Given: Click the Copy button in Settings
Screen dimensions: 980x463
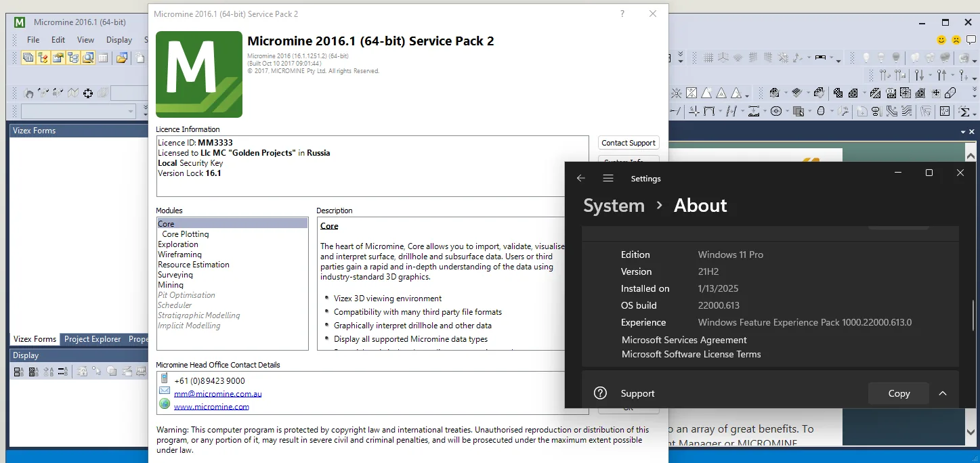Looking at the screenshot, I should pyautogui.click(x=899, y=393).
